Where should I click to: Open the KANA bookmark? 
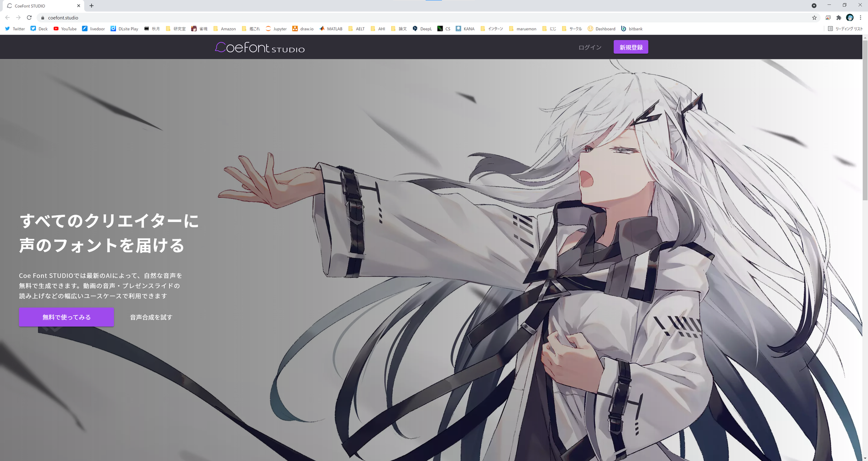465,29
